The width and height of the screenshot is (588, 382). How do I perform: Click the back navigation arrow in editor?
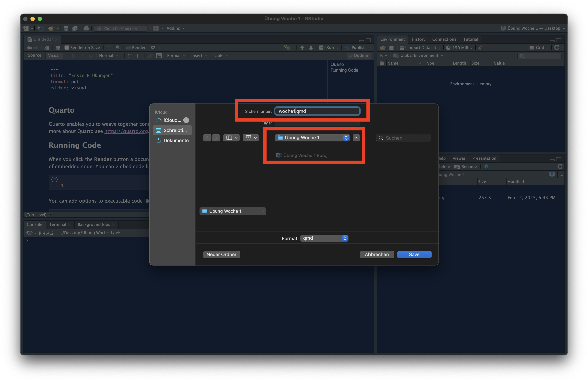tap(29, 48)
